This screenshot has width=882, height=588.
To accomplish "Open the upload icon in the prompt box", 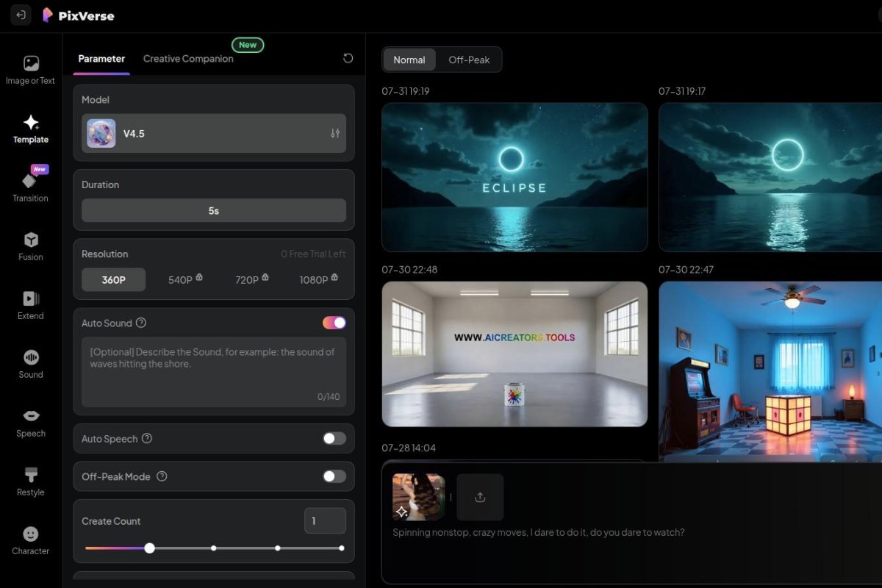I will pyautogui.click(x=480, y=497).
